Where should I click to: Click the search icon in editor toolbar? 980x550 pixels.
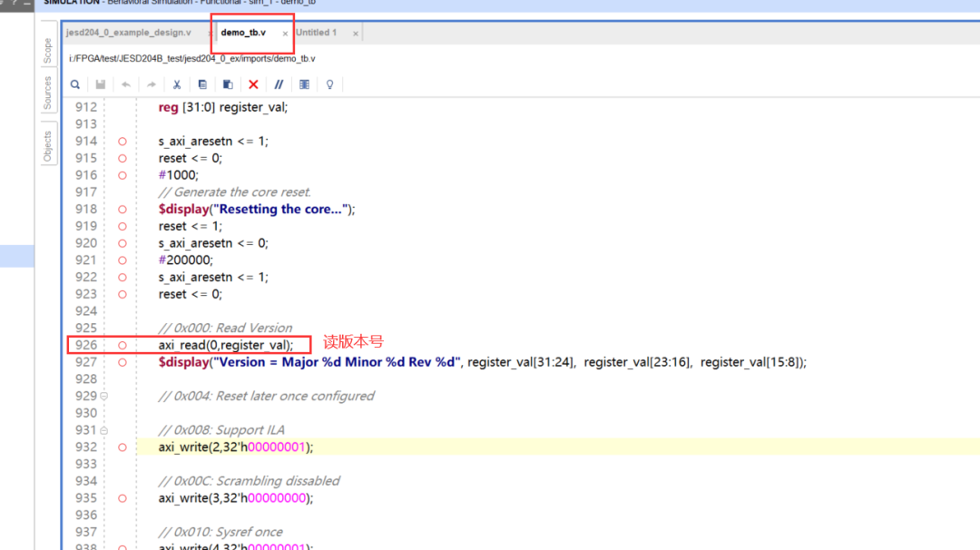point(75,84)
